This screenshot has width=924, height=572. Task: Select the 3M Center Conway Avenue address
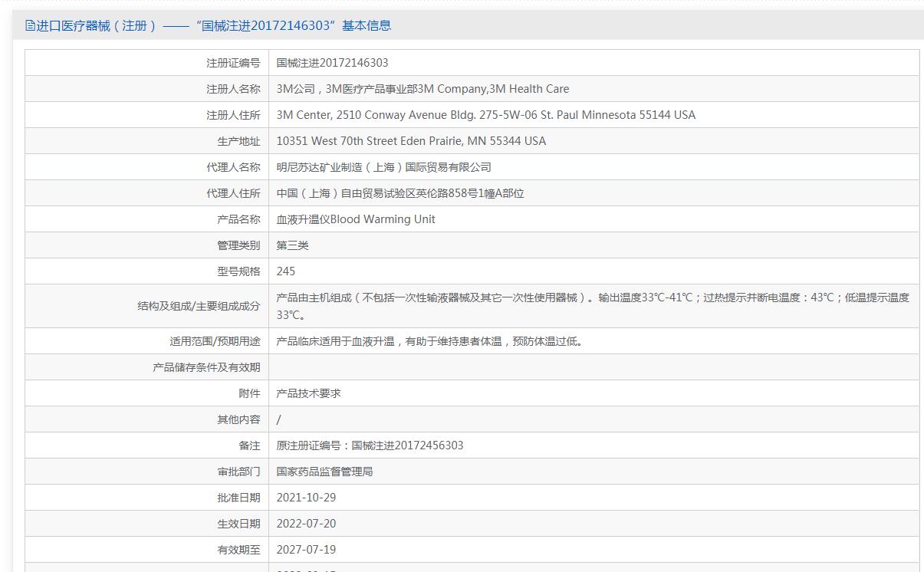[486, 115]
